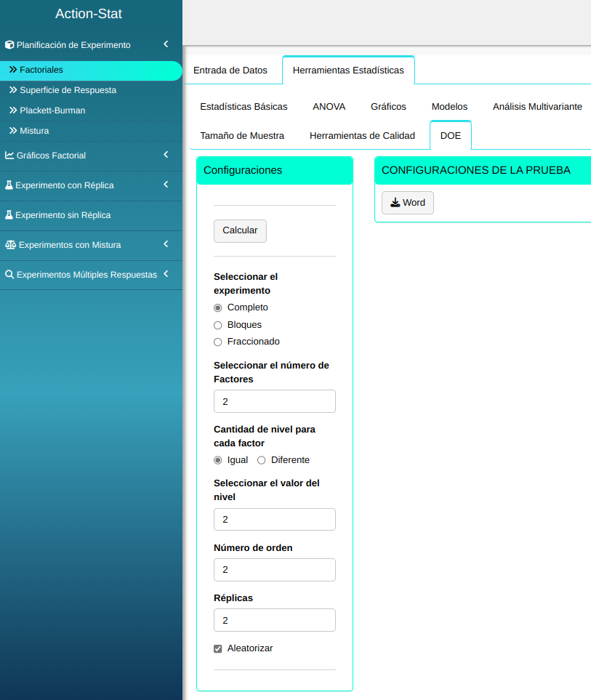Expand Experimentos con Mistura chevron

click(166, 244)
